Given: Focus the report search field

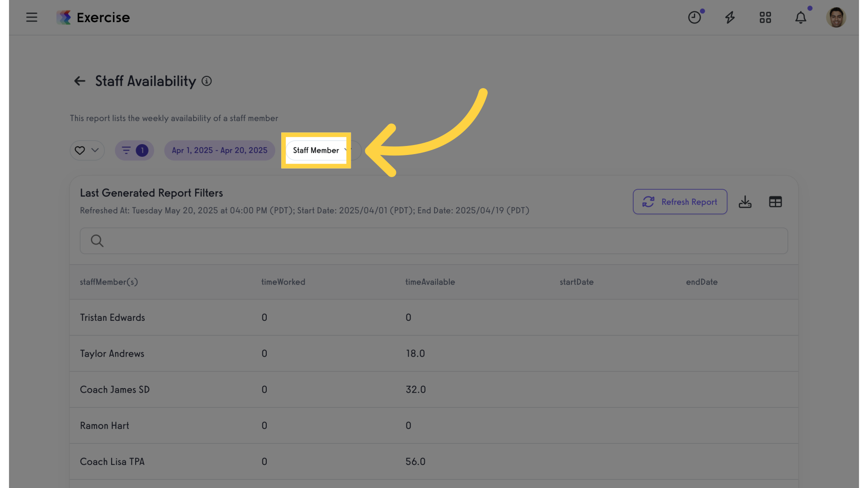Looking at the screenshot, I should click(x=434, y=241).
